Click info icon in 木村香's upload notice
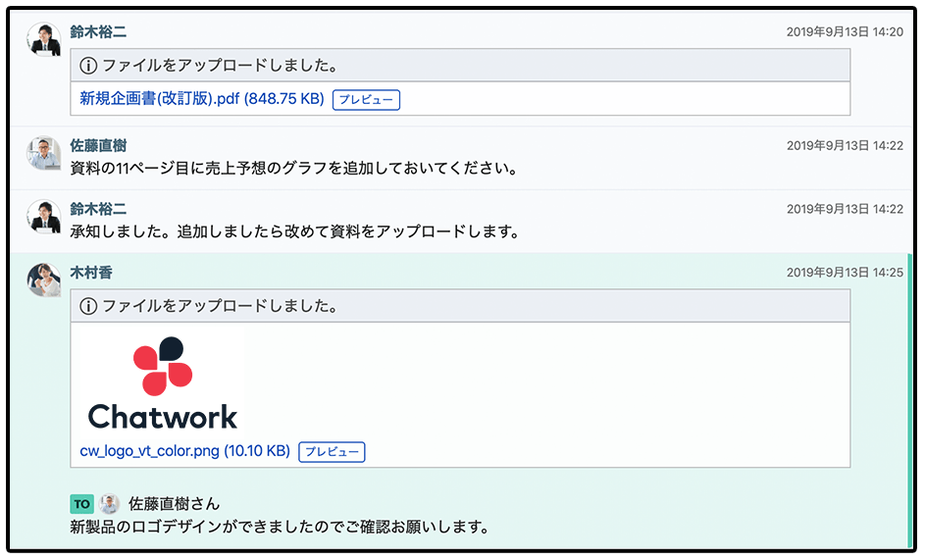Viewport: 925px width, 560px height. pyautogui.click(x=88, y=306)
